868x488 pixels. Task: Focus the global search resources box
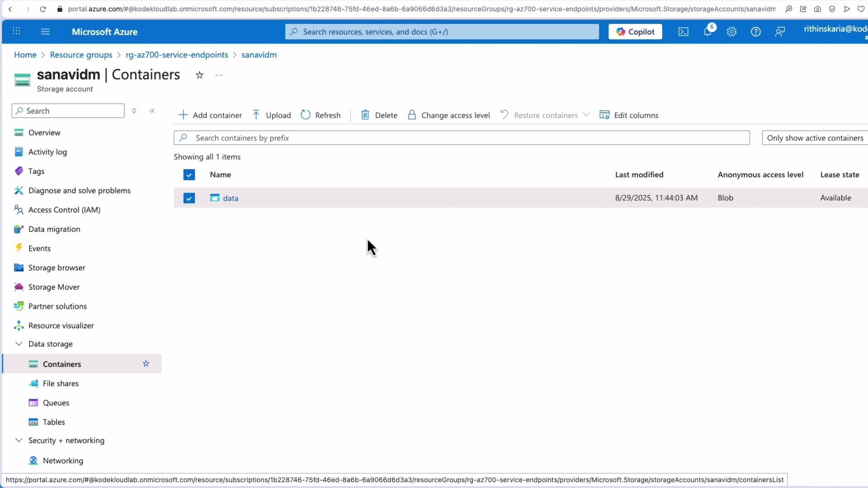click(442, 32)
